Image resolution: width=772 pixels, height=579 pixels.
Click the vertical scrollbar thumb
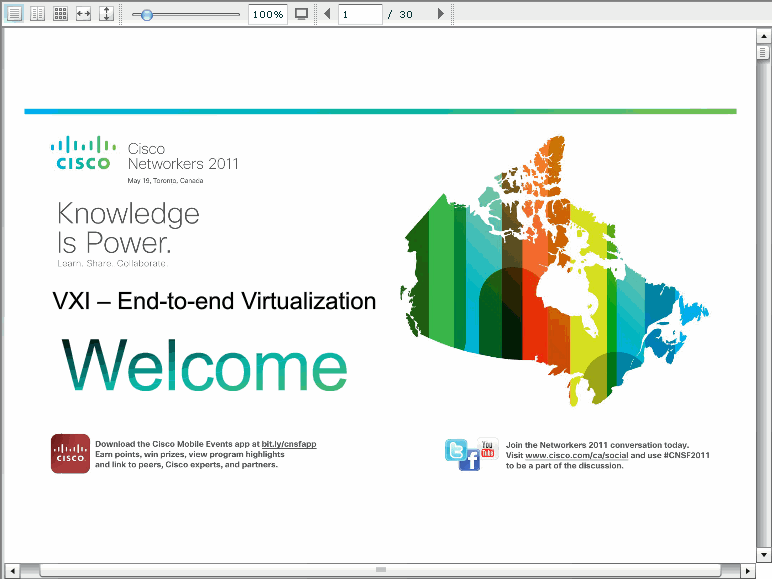[x=763, y=52]
